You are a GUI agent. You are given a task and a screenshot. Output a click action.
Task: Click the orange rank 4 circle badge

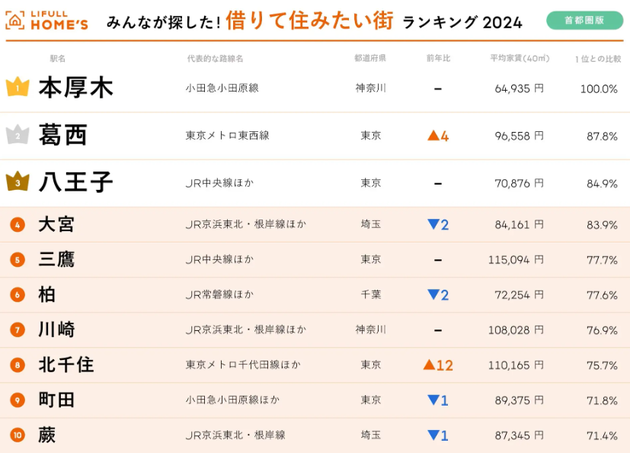point(17,224)
